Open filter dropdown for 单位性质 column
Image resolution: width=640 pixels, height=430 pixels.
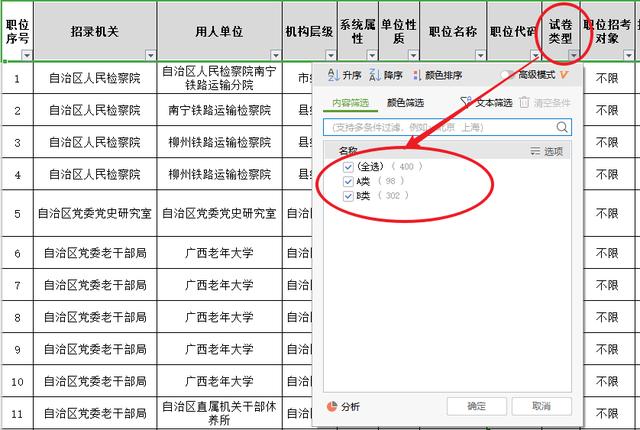click(413, 55)
